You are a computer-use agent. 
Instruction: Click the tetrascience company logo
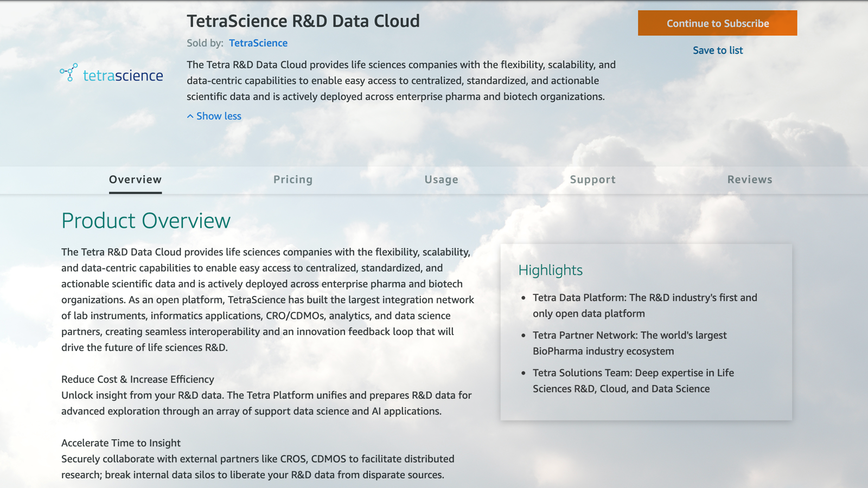[x=110, y=75]
